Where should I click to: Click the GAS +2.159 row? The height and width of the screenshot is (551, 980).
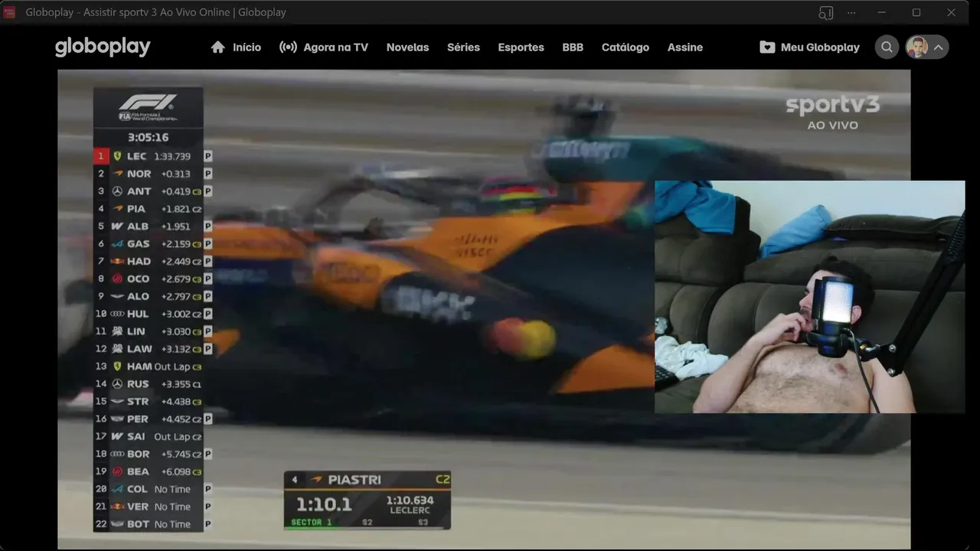coord(152,244)
